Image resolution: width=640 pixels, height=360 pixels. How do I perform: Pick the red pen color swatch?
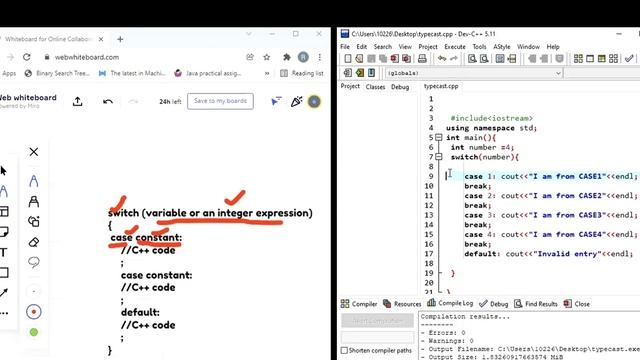click(34, 312)
